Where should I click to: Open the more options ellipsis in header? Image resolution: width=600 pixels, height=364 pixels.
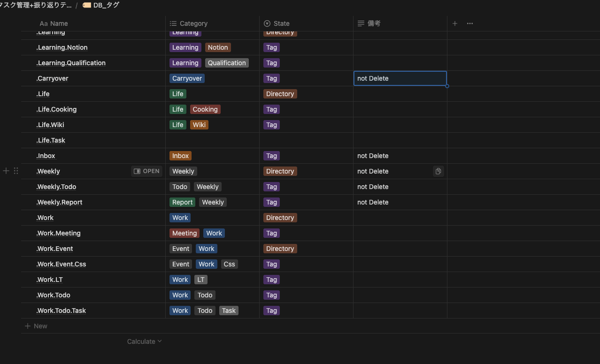(470, 23)
